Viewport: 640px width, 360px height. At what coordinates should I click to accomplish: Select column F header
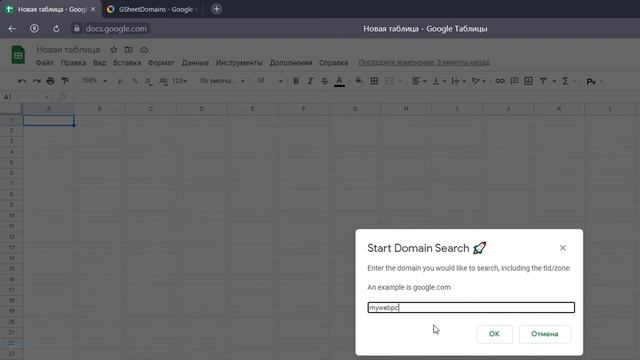304,109
